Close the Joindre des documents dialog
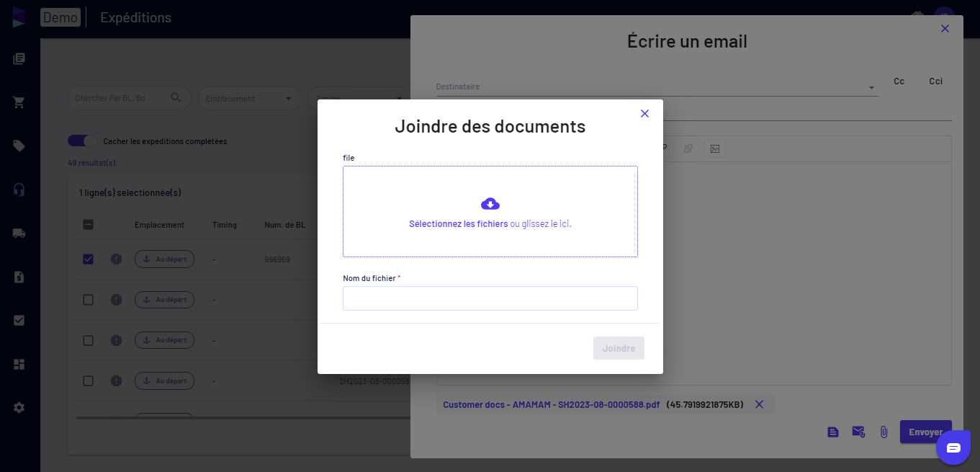 [644, 113]
